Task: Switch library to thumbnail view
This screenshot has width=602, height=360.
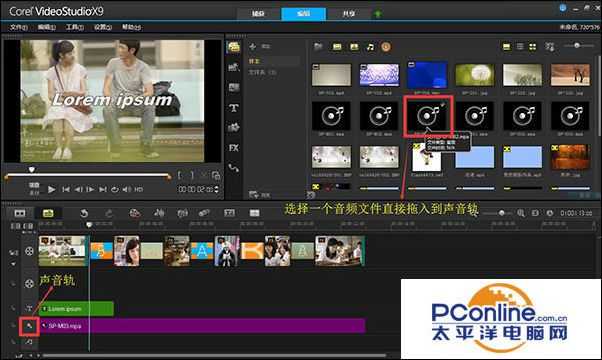Action: coord(533,47)
